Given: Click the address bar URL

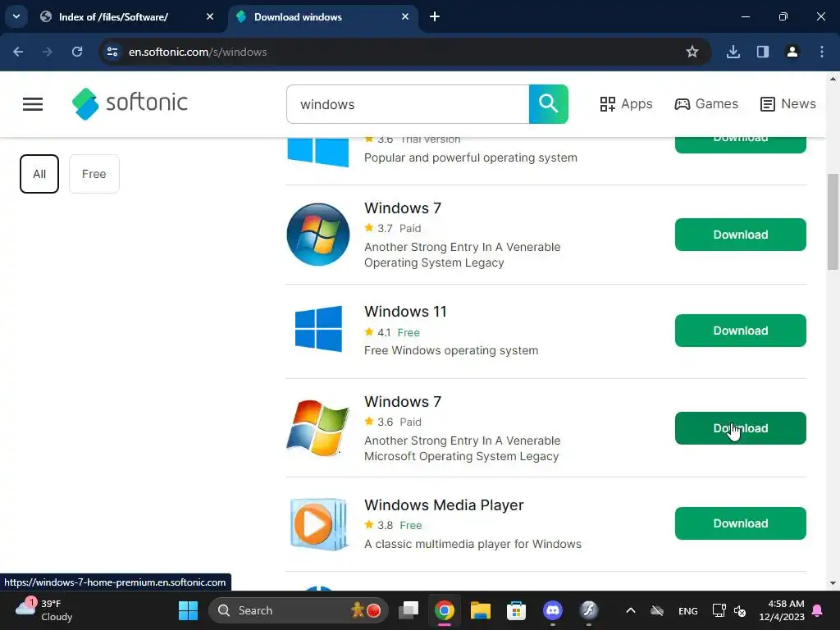Looking at the screenshot, I should click(197, 52).
